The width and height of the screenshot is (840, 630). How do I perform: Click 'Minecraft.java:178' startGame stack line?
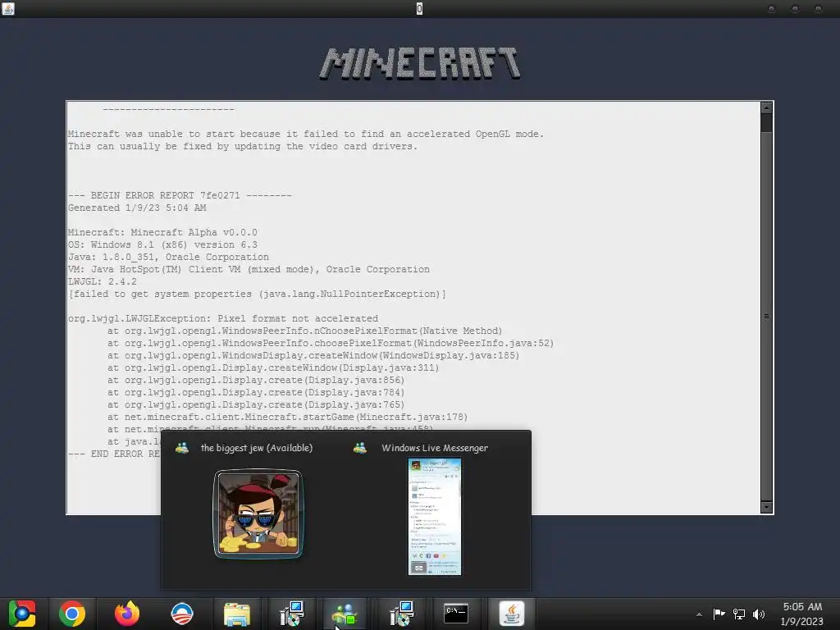tap(288, 418)
